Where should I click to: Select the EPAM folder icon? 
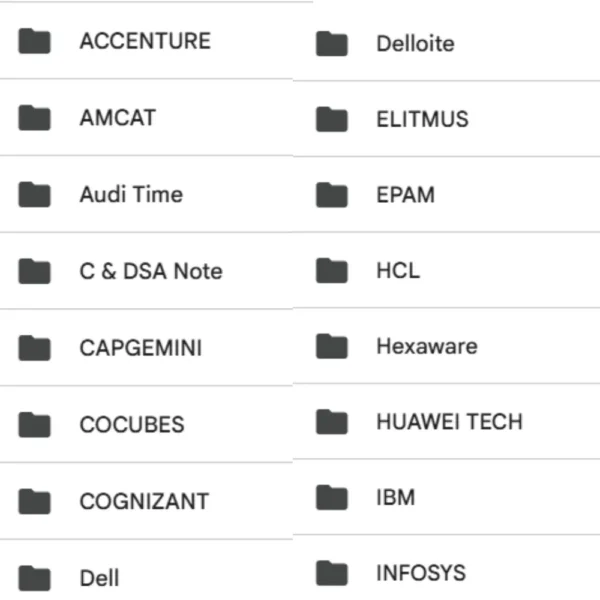pyautogui.click(x=331, y=195)
